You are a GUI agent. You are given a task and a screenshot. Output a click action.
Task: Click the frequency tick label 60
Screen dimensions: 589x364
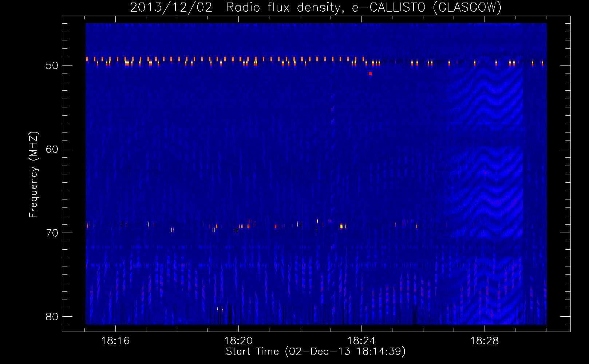point(52,149)
